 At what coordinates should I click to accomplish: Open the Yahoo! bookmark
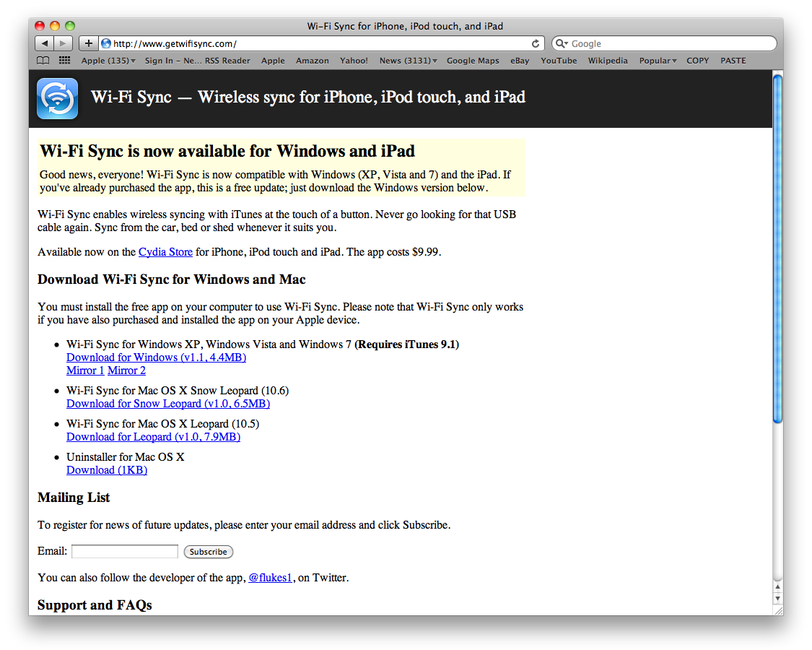[x=354, y=61]
